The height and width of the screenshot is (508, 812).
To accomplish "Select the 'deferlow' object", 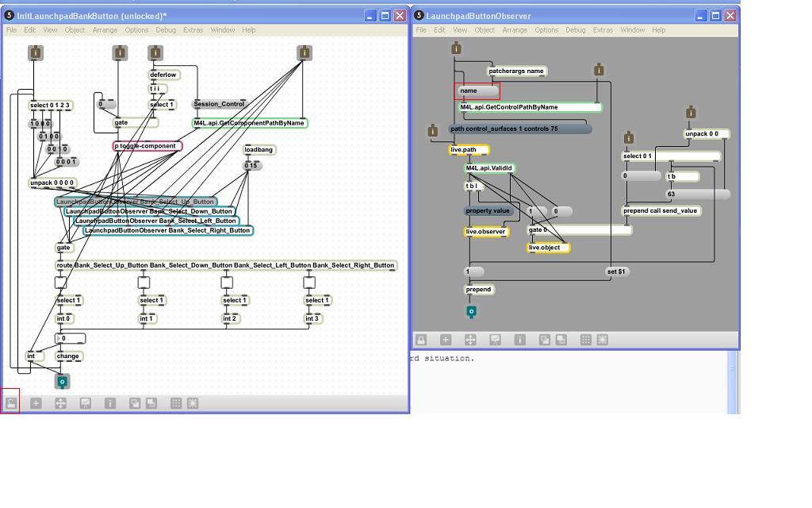I will coord(164,75).
